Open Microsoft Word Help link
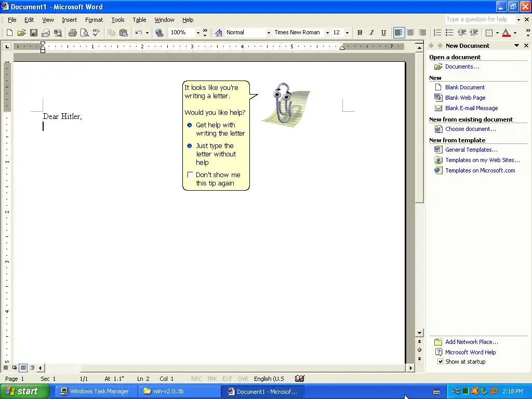Screen dimensions: 532x399 click(470, 352)
